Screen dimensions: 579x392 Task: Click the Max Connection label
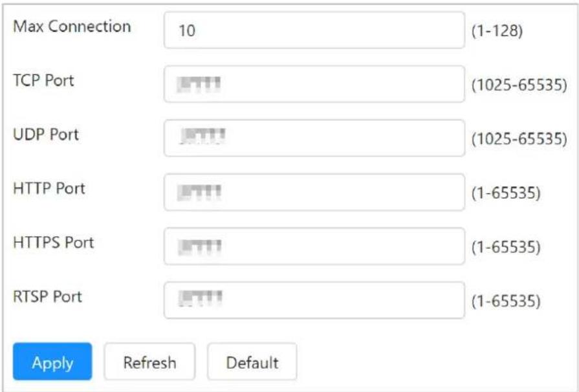pos(72,27)
